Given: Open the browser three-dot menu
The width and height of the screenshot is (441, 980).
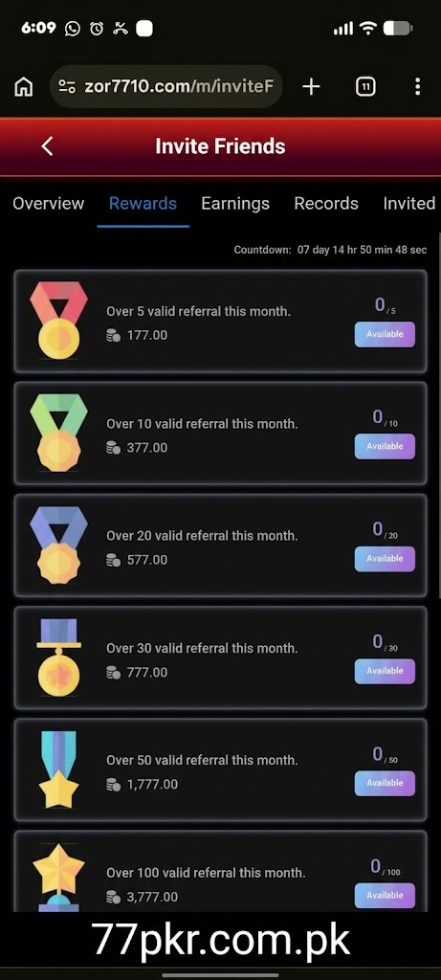Looking at the screenshot, I should pos(417,87).
